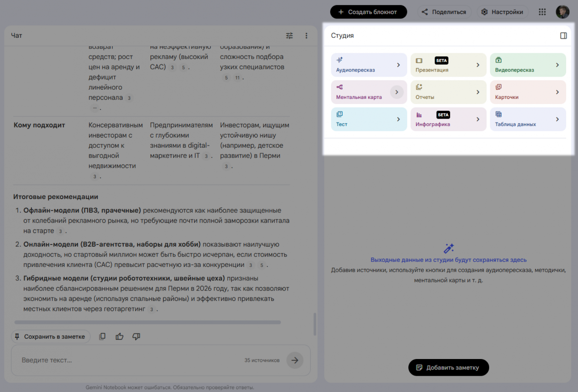Expand Ментальная карта options chevron

[x=397, y=92]
